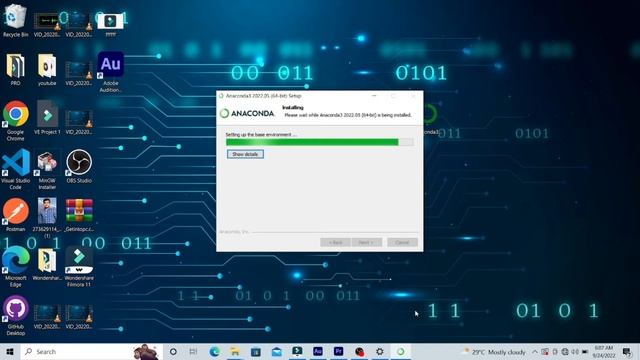Open the notification center icon
Image resolution: width=640 pixels, height=360 pixels.
click(627, 352)
